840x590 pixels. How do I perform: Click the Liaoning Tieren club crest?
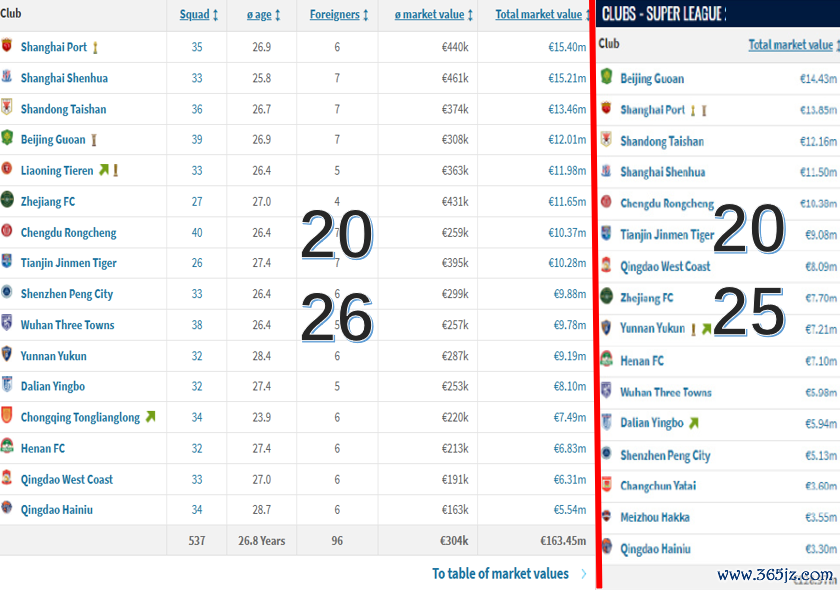tap(7, 170)
